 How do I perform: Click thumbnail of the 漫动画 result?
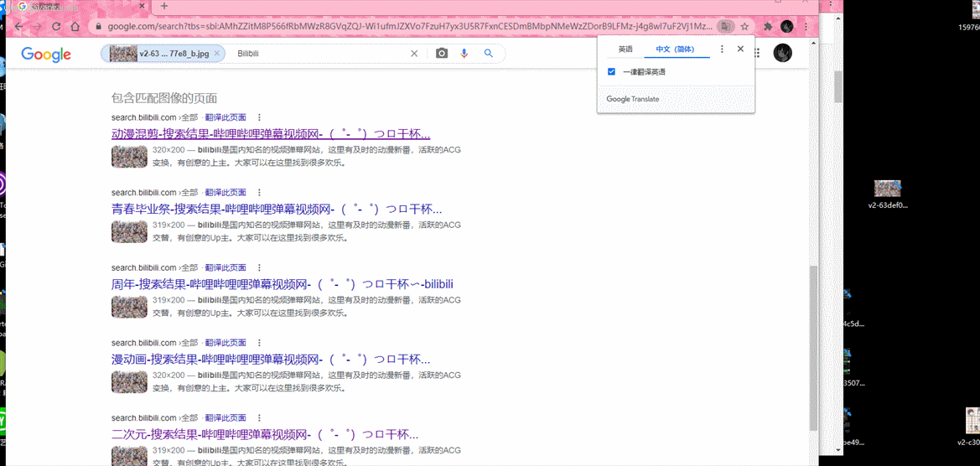[129, 382]
